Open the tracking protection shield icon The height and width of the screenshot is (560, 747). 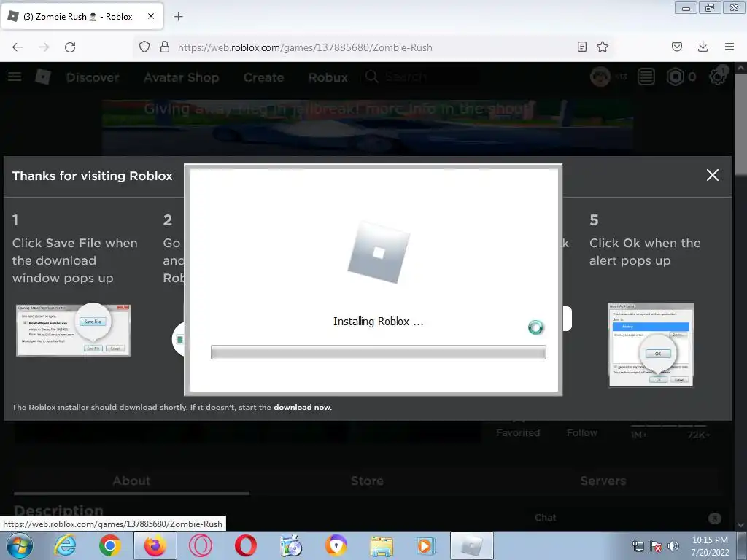[144, 47]
